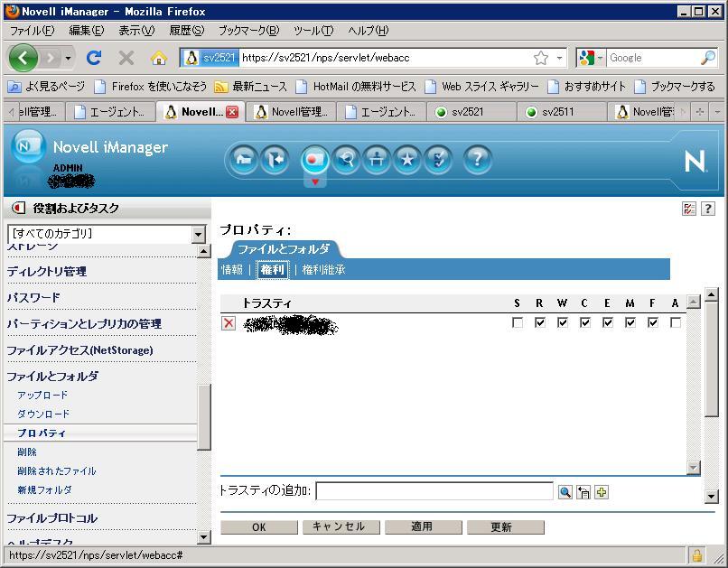Click the 更新 button
The height and width of the screenshot is (568, 728).
point(505,527)
